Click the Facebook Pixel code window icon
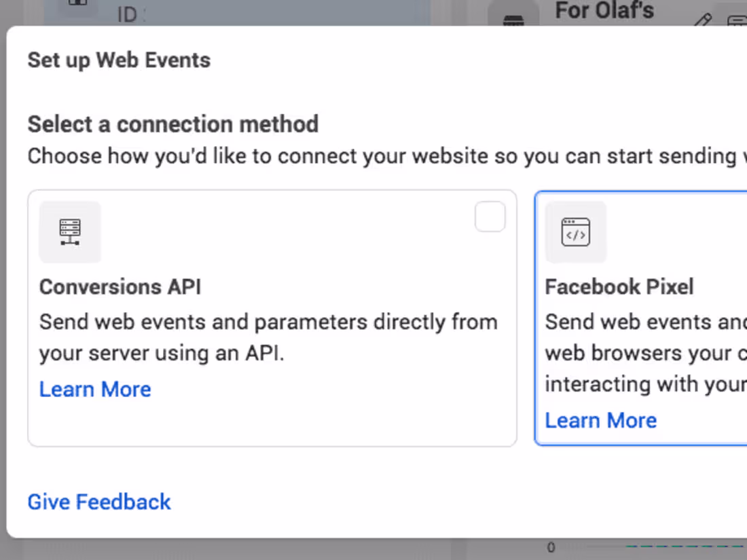 pyautogui.click(x=576, y=232)
